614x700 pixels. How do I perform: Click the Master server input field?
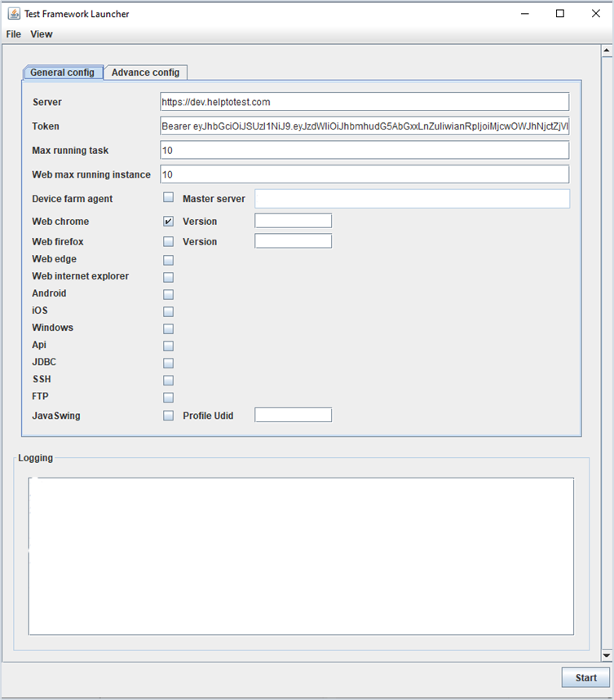pos(412,199)
